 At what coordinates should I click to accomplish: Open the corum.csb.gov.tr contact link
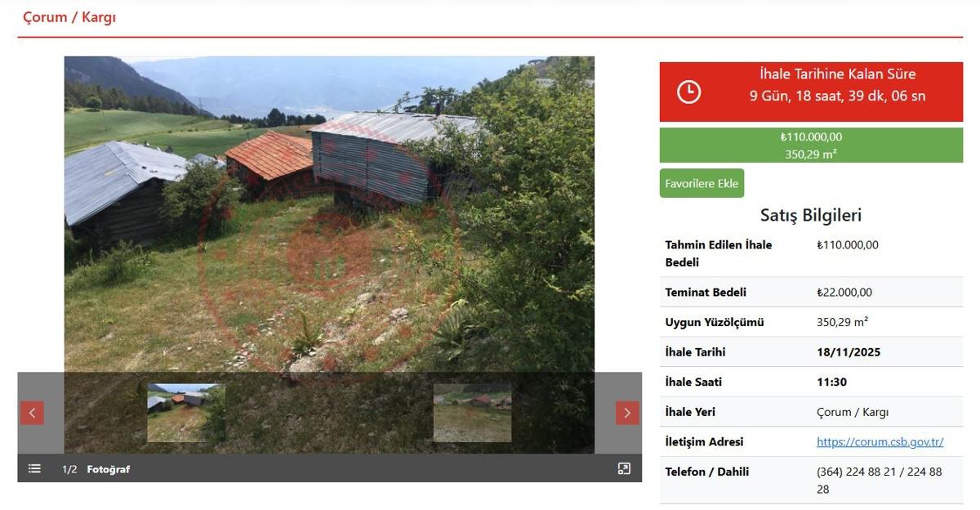tap(880, 441)
